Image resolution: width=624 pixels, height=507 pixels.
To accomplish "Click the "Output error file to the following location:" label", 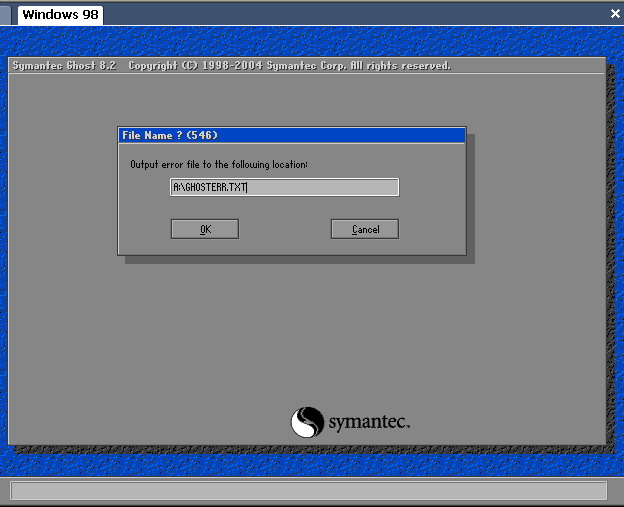I will point(219,164).
